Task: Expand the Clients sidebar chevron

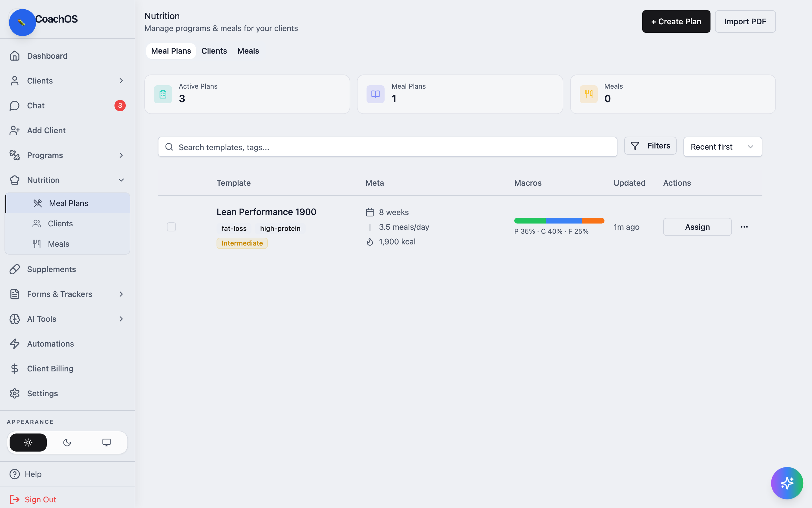Action: pos(121,81)
